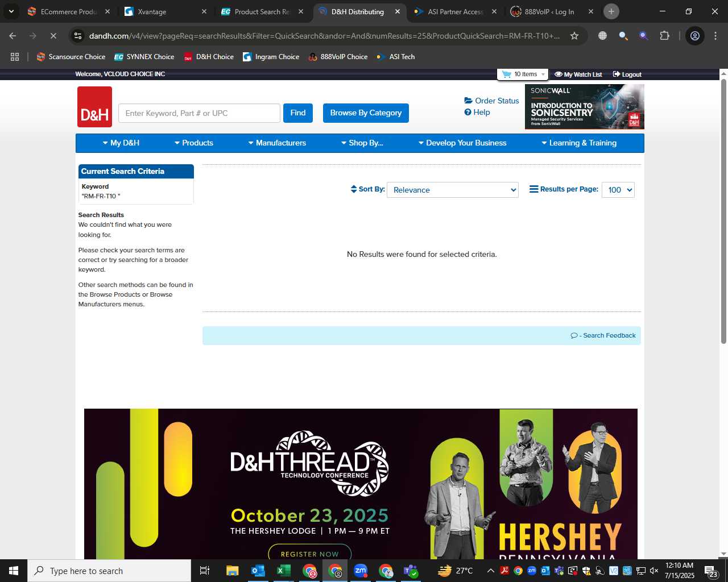Viewport: 728px width, 582px height.
Task: Expand the Products menu
Action: tap(193, 143)
